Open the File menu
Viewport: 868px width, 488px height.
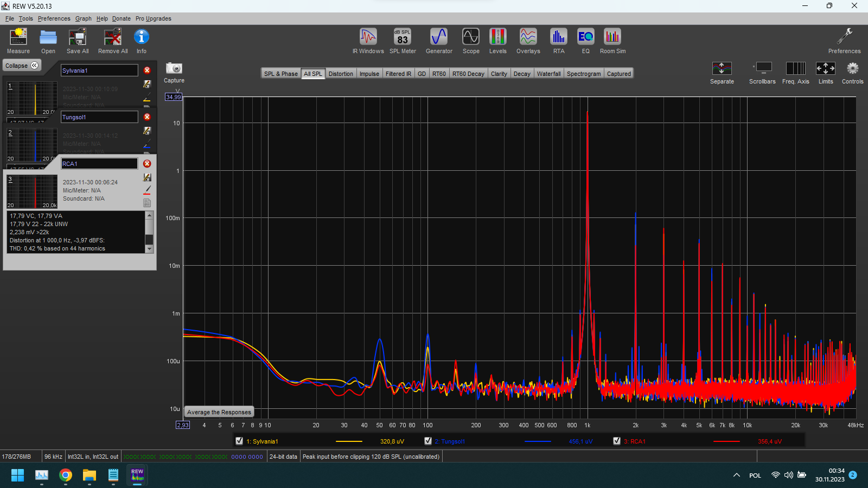(x=10, y=18)
